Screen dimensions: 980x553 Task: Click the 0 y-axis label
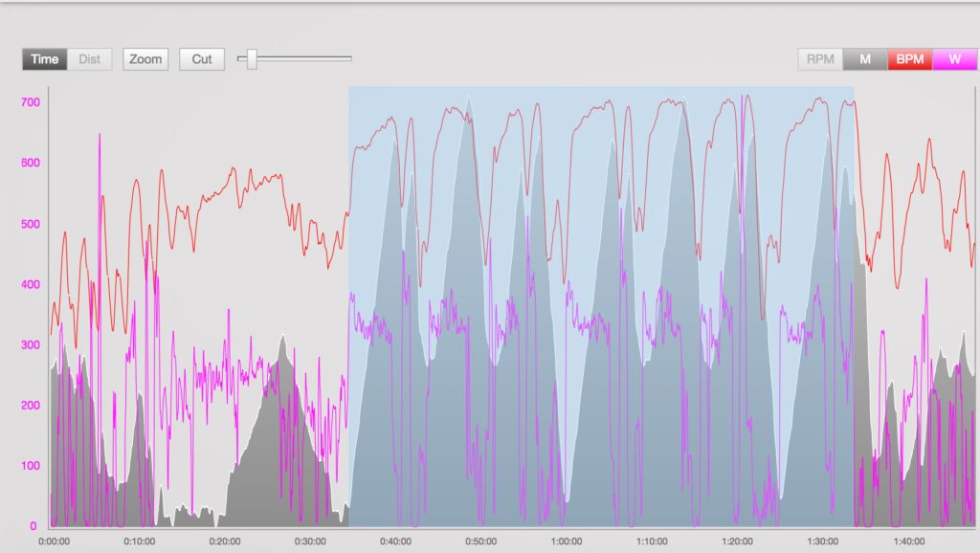pos(33,526)
